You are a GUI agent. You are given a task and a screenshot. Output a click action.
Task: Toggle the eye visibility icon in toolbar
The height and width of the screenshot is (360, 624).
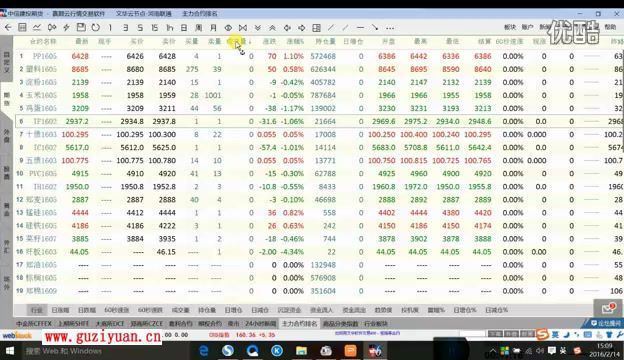pyautogui.click(x=228, y=27)
